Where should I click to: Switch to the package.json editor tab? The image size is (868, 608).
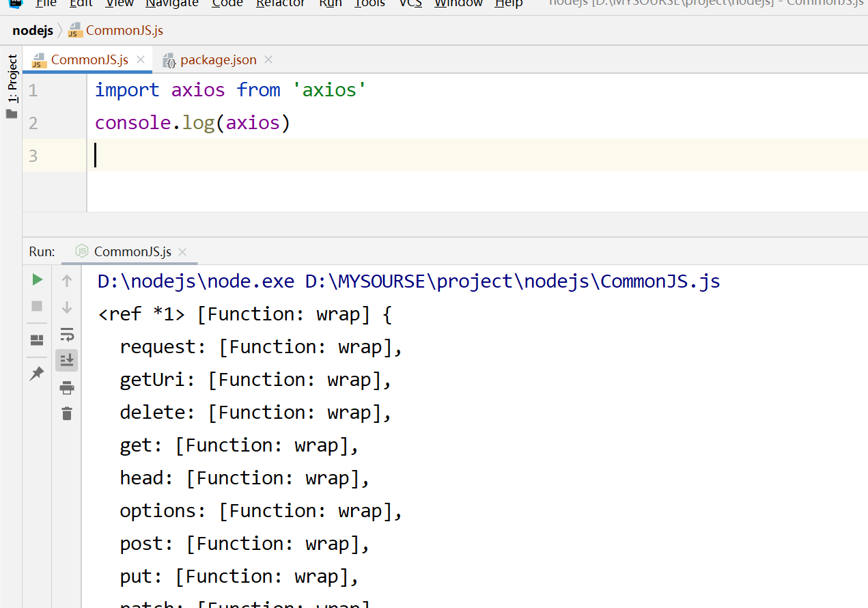[218, 60]
